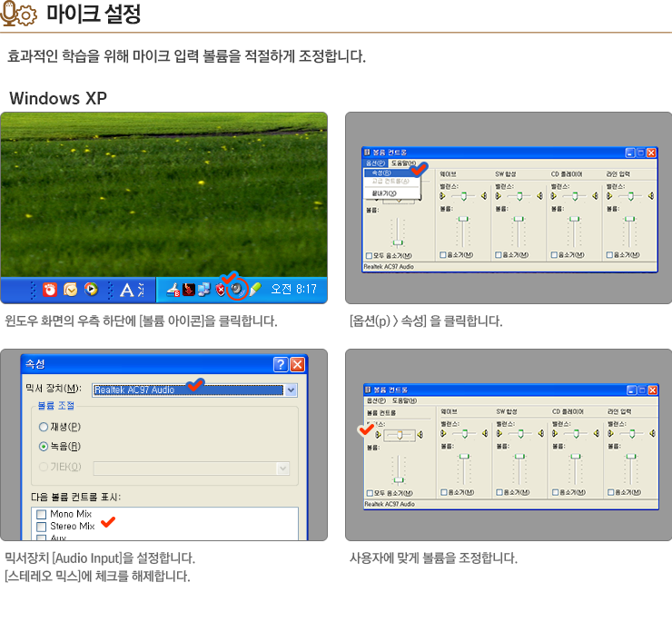Click 끝내기(X) in the open 옵션 menu
Viewport: 672px width, 622px height.
tap(383, 193)
